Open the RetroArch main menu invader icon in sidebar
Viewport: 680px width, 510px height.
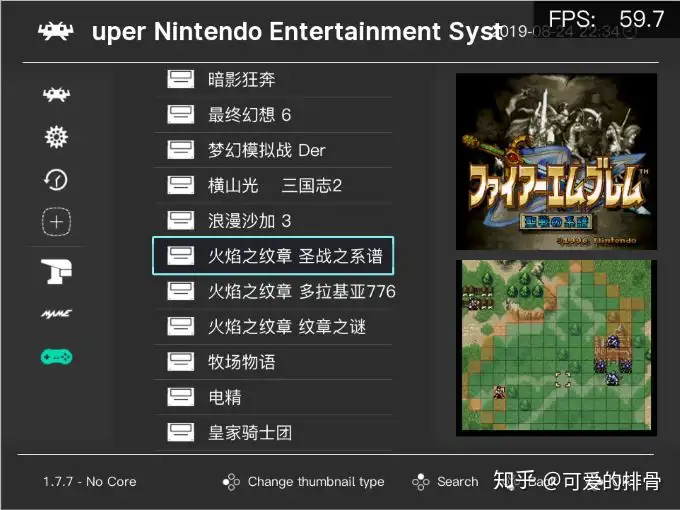tap(56, 94)
